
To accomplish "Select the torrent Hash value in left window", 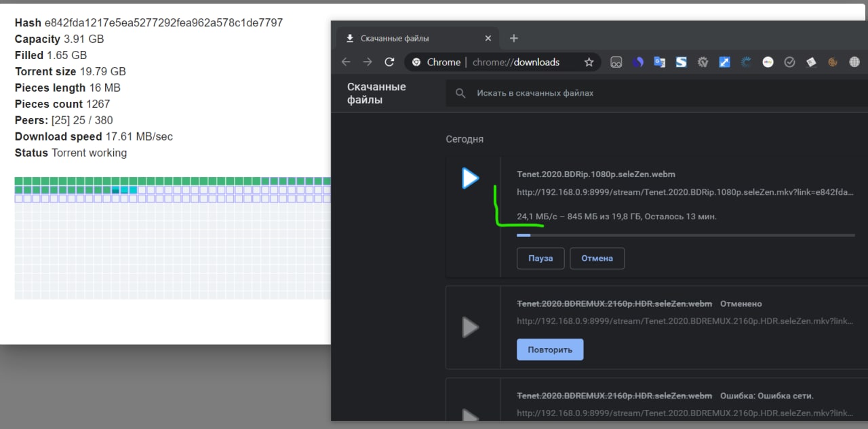I will tap(163, 23).
